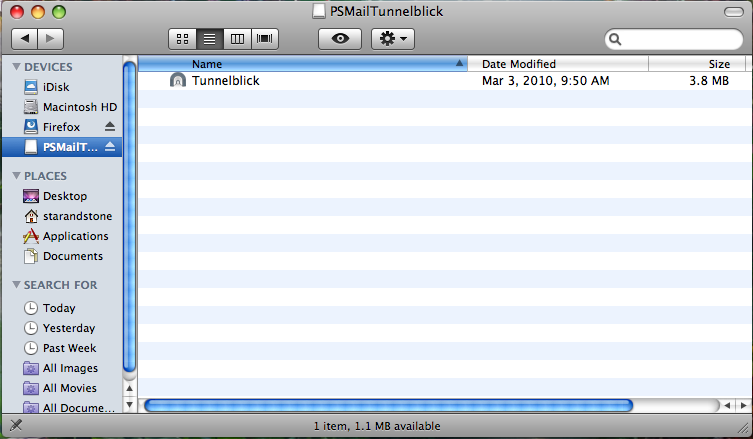This screenshot has height=439, width=753.
Task: Eject the PSMailT... volume
Action: (x=110, y=147)
